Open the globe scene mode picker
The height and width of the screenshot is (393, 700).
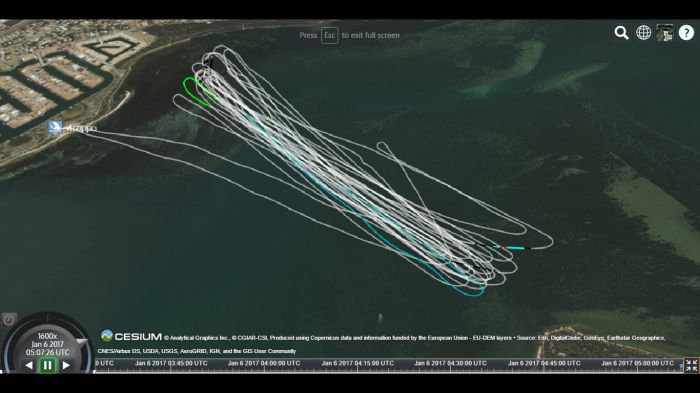643,33
